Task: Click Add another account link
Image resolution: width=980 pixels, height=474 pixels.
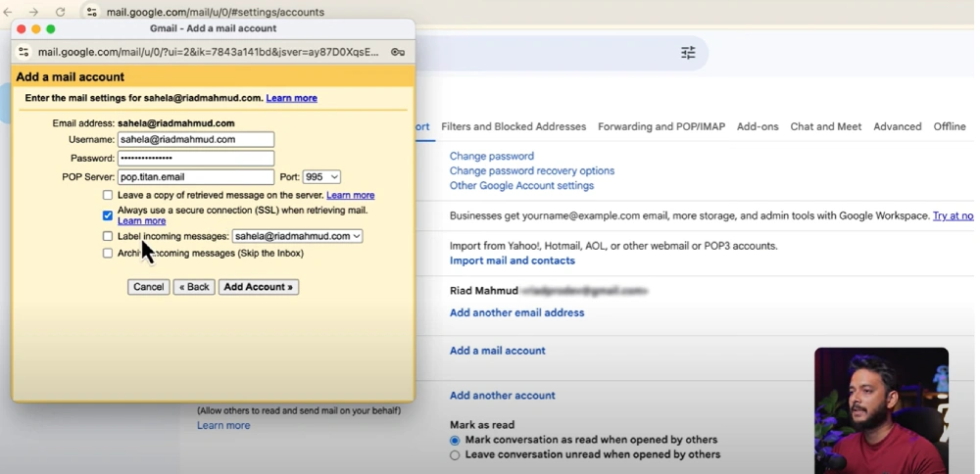Action: (x=503, y=396)
